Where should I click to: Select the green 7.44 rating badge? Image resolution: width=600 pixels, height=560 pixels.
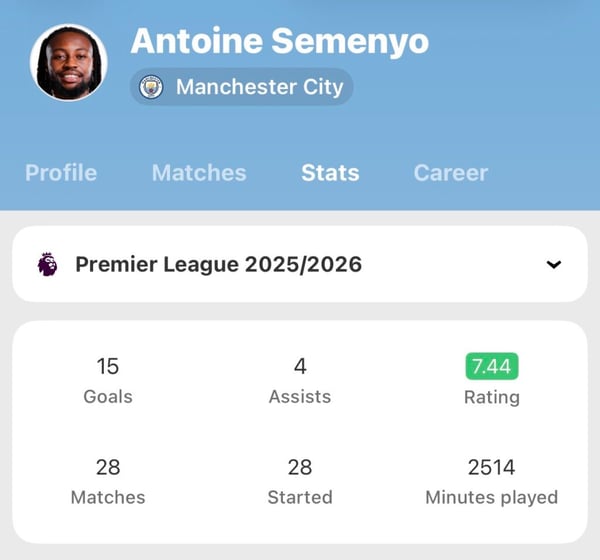[492, 367]
